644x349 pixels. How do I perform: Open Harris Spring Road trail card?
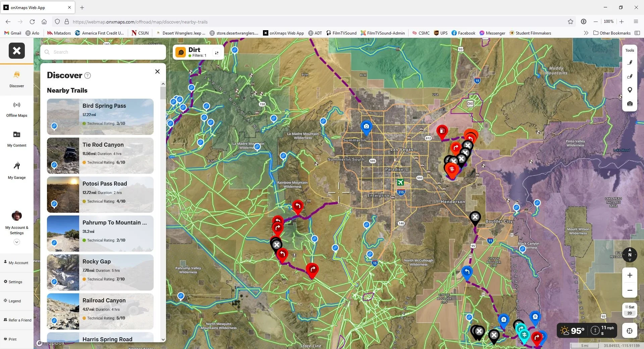click(x=100, y=337)
